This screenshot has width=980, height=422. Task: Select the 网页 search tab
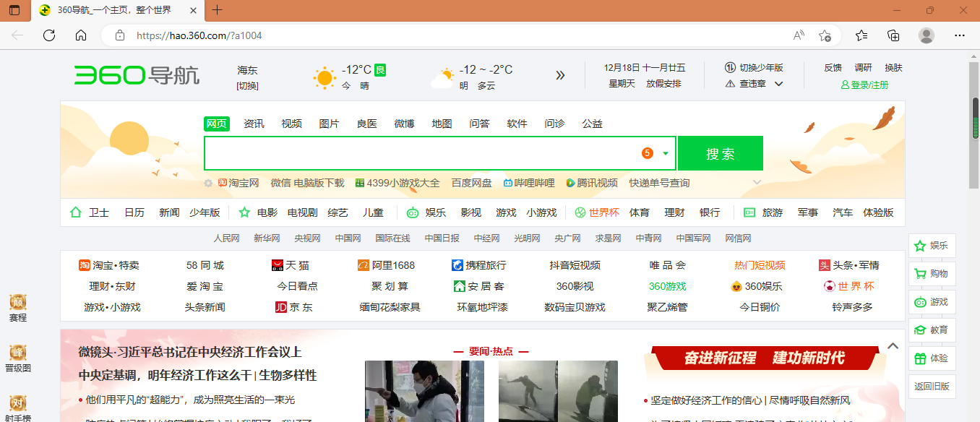[216, 124]
